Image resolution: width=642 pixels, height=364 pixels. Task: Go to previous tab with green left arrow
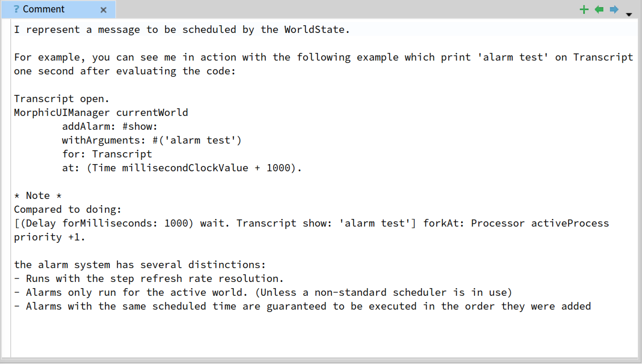(599, 10)
